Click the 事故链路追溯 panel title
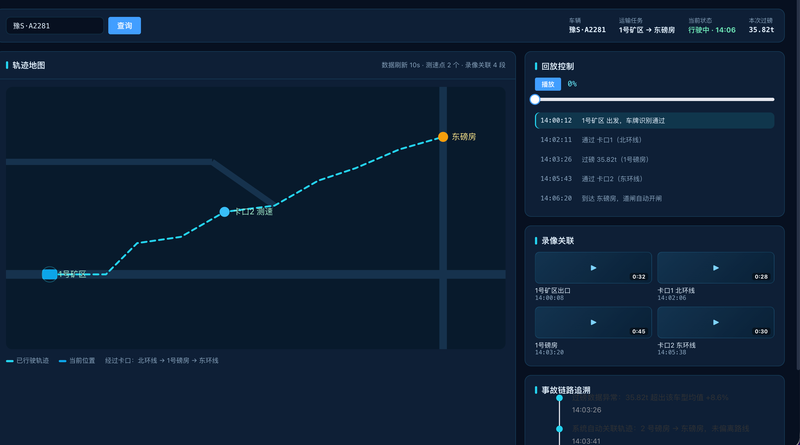 pyautogui.click(x=566, y=390)
